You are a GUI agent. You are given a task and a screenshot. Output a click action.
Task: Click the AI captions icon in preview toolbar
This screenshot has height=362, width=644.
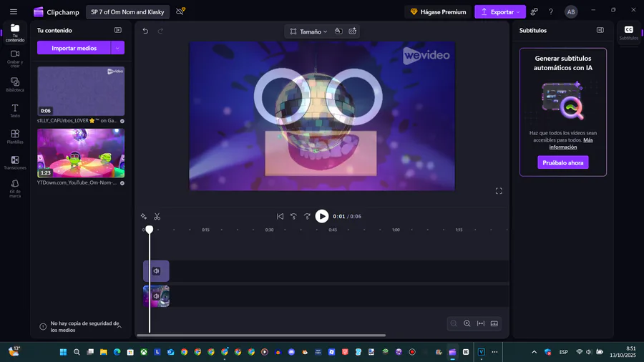pos(352,31)
